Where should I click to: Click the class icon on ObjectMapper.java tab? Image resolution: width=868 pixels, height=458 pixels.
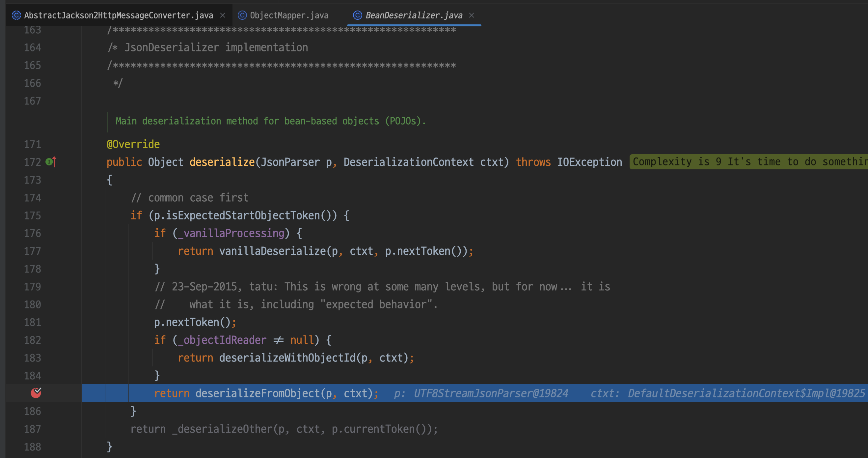pos(242,15)
